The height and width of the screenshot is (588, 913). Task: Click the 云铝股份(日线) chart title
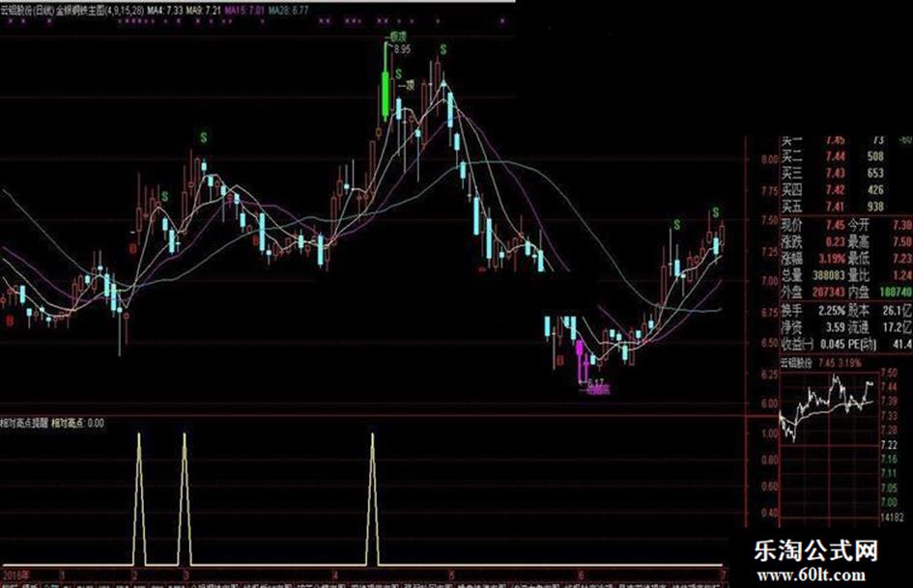point(27,11)
